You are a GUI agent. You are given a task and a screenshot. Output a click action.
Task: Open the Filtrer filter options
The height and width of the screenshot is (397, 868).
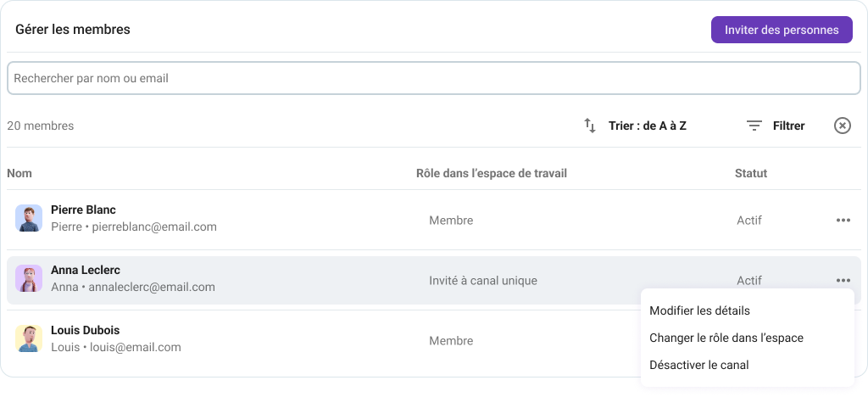[x=788, y=126]
